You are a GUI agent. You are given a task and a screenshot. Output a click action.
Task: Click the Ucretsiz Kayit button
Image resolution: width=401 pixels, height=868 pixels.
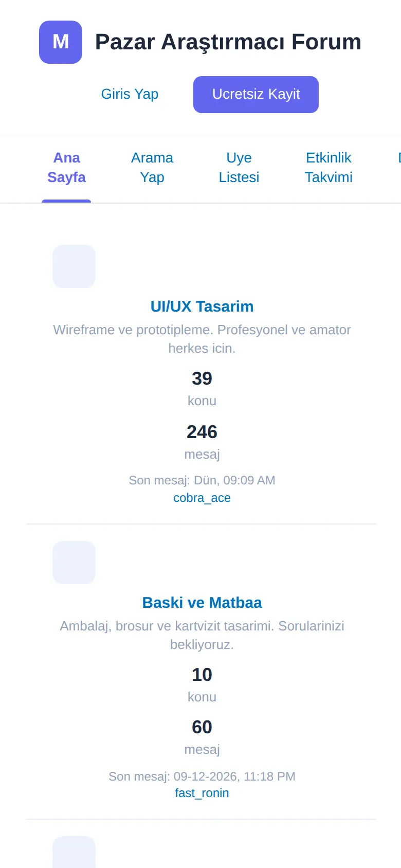256,95
